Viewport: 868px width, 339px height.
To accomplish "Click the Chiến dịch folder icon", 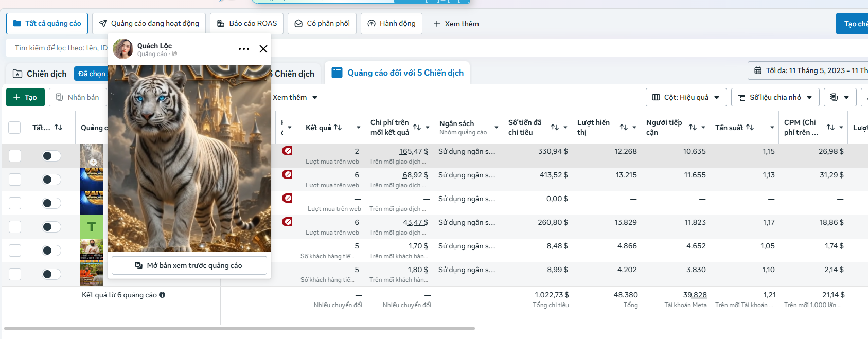I will pyautogui.click(x=17, y=74).
